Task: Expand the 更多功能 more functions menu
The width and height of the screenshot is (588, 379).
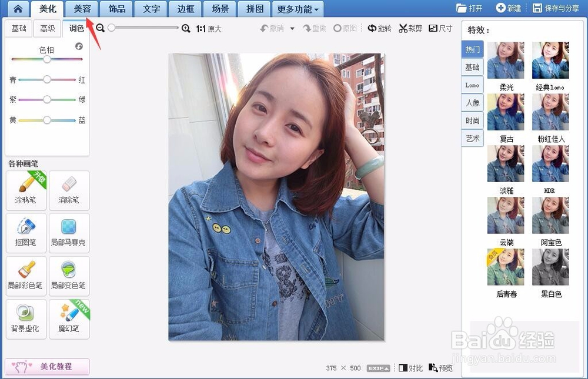Action: [298, 9]
